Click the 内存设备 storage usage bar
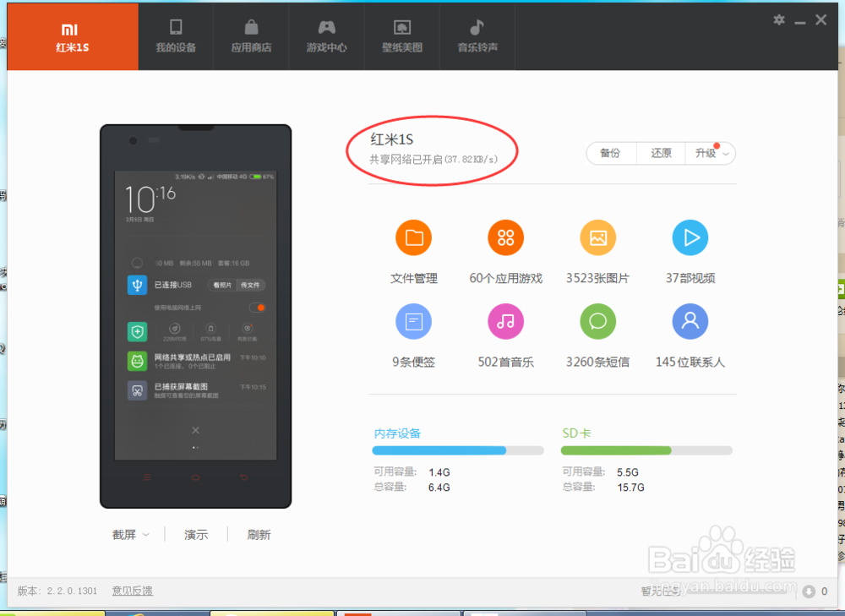This screenshot has height=616, width=845. [457, 450]
